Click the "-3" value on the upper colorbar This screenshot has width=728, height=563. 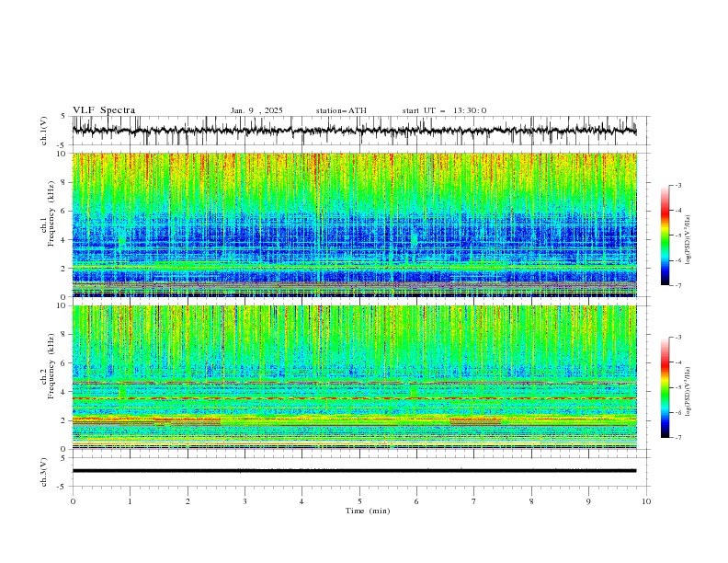click(x=677, y=185)
